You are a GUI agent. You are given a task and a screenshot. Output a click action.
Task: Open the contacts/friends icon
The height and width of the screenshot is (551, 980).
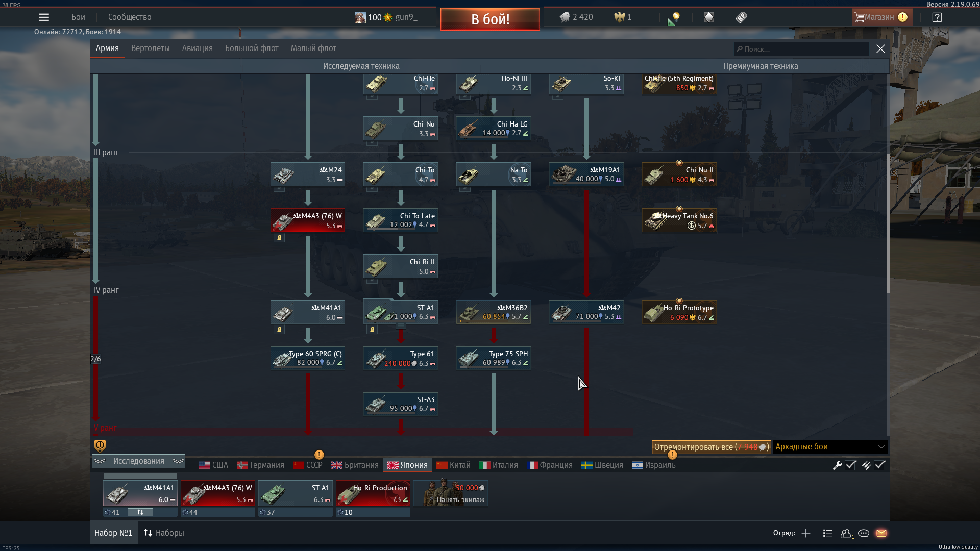click(x=847, y=533)
